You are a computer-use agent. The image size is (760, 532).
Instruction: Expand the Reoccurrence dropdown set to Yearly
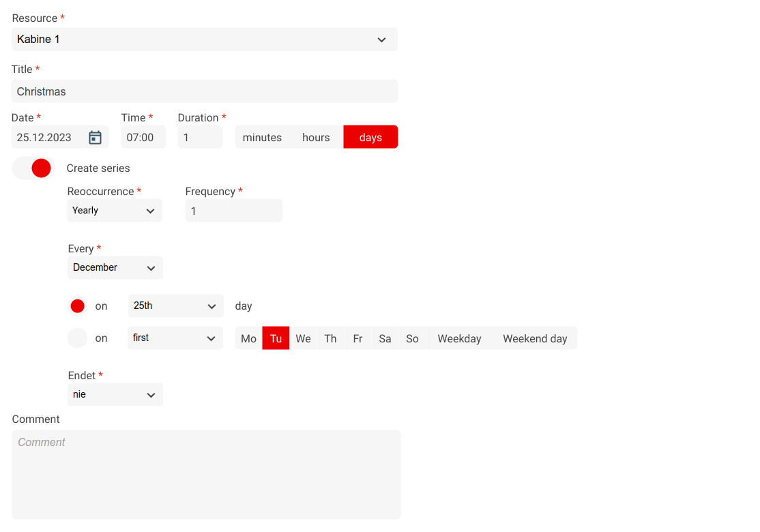pos(115,211)
